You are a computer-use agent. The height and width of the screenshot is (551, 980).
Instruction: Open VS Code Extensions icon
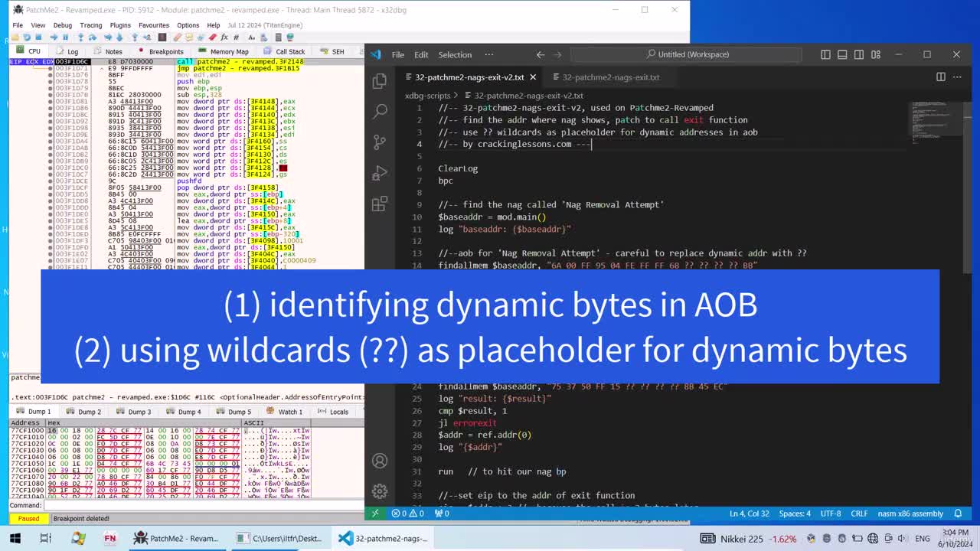point(380,204)
